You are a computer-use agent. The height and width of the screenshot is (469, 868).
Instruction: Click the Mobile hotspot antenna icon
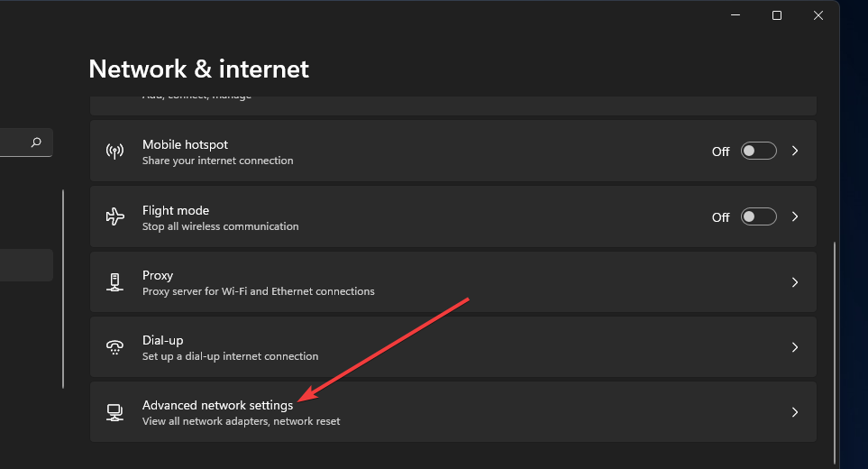(114, 152)
